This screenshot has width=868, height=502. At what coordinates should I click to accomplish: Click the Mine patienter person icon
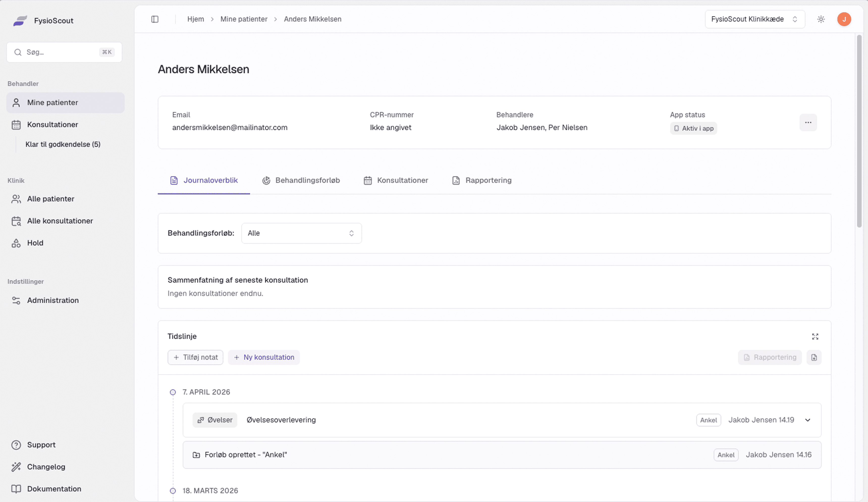click(x=16, y=103)
